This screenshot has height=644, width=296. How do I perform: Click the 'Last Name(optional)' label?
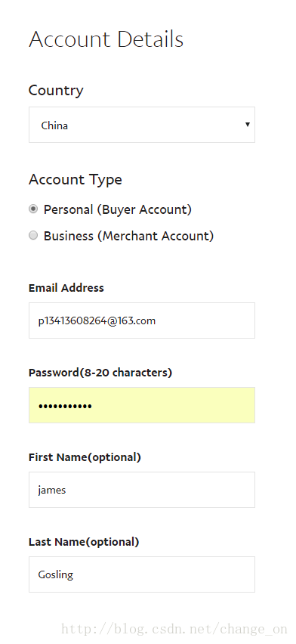pos(84,542)
